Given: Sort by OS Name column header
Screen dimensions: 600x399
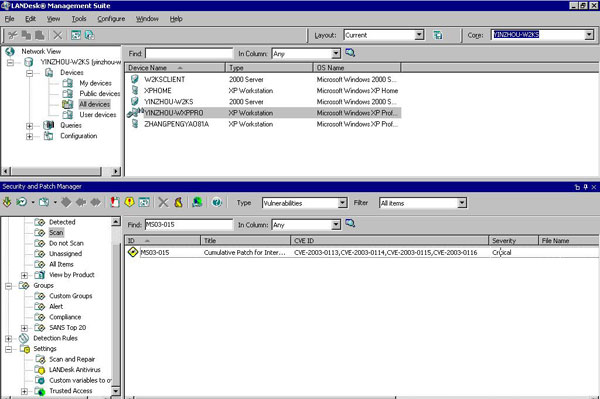Looking at the screenshot, I should [357, 68].
